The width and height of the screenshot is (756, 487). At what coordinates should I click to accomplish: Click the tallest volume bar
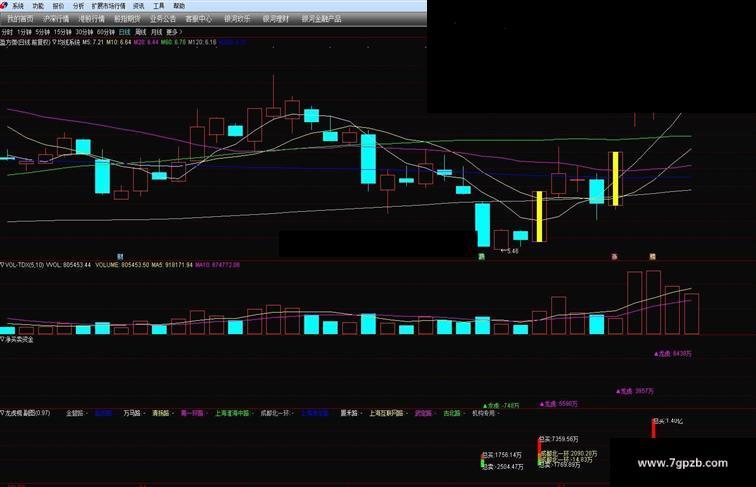(x=653, y=302)
